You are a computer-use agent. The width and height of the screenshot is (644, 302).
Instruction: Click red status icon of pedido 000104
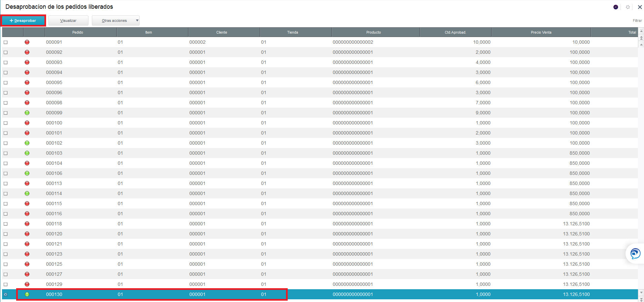pyautogui.click(x=27, y=163)
